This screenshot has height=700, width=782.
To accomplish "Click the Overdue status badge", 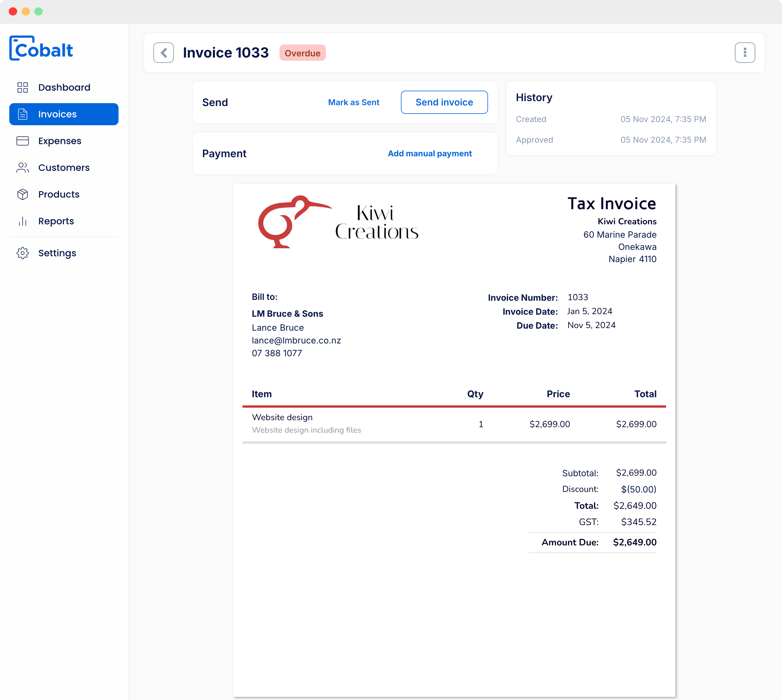I will pos(303,53).
